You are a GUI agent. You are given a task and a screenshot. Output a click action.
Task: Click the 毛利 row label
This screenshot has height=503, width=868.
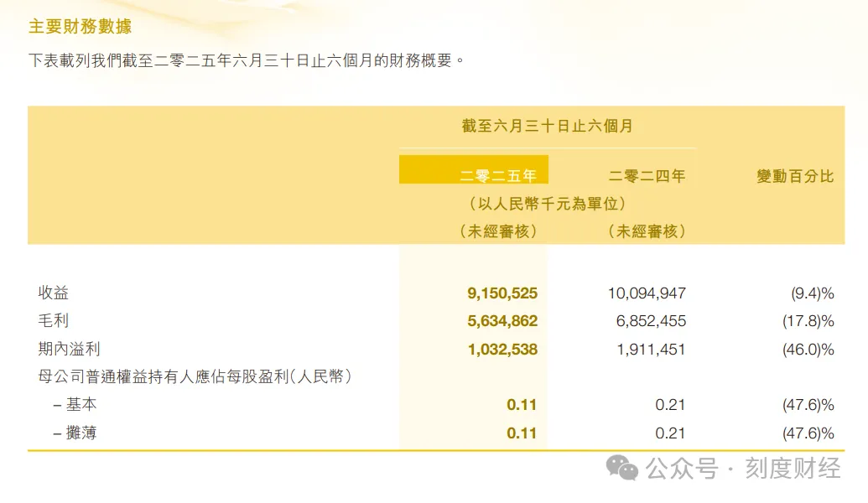tap(54, 320)
